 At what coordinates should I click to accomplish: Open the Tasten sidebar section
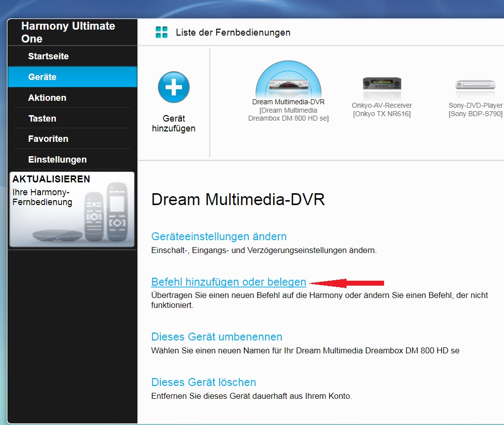point(42,119)
